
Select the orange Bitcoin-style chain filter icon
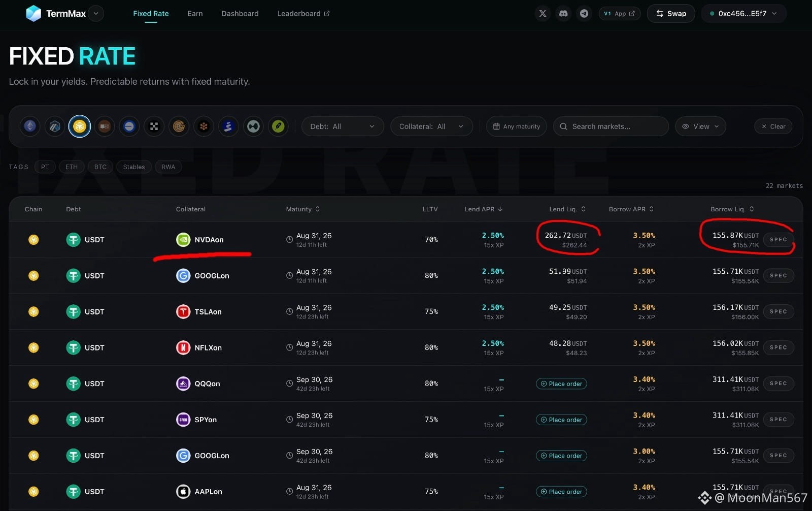coord(179,126)
